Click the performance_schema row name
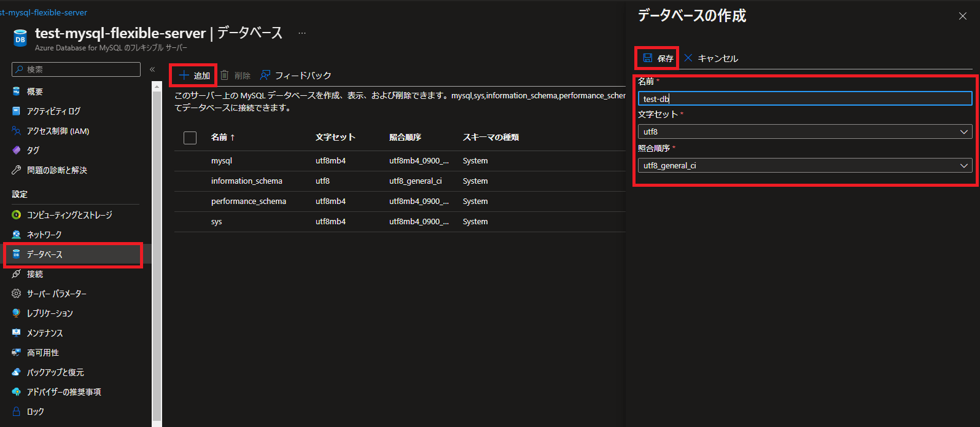The width and height of the screenshot is (980, 427). click(249, 202)
